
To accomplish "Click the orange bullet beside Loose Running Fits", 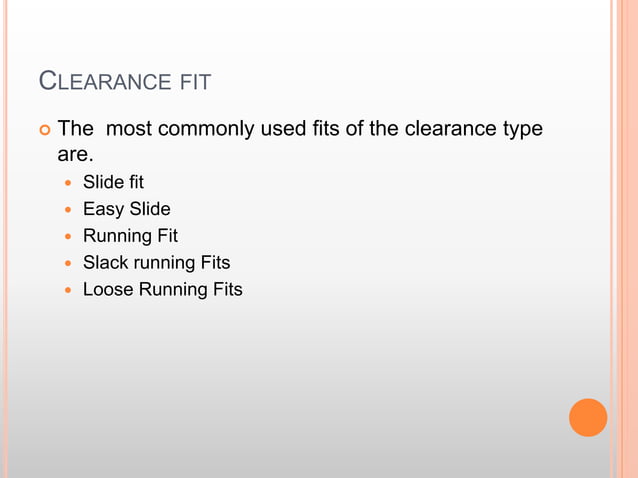I will pyautogui.click(x=68, y=290).
